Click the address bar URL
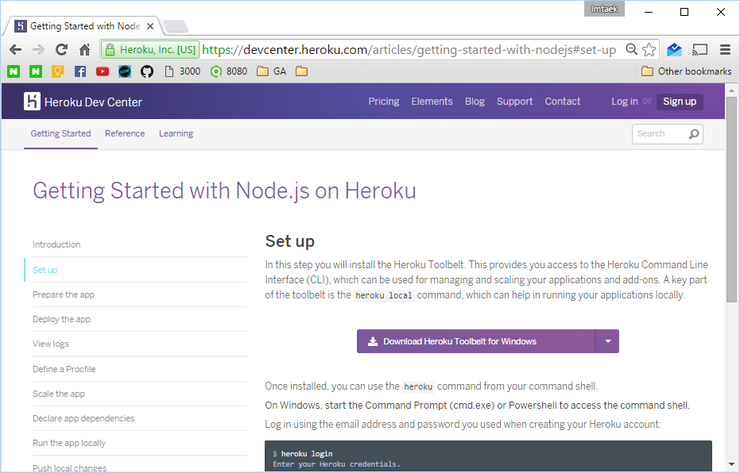The width and height of the screenshot is (740, 473). point(409,50)
